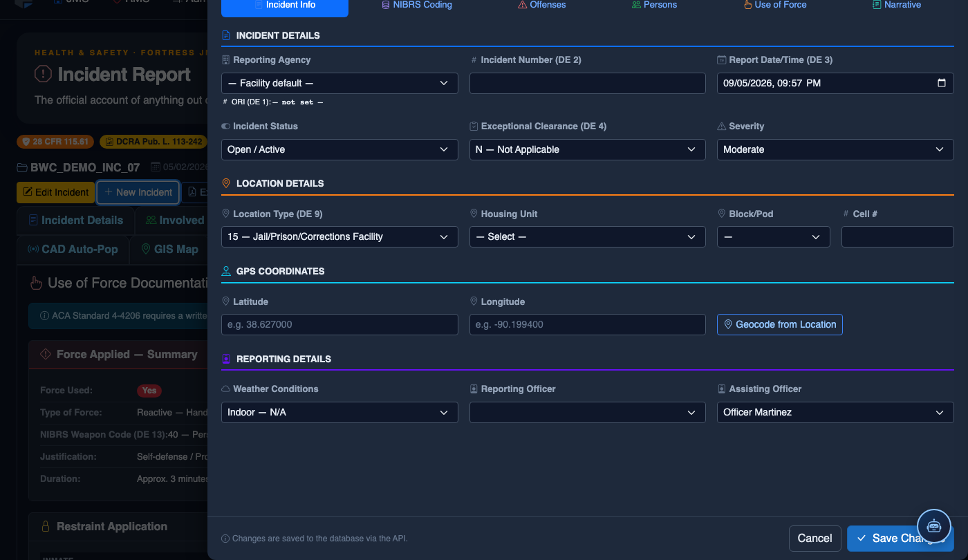
Task: Click the Cancel button
Action: [x=815, y=538]
